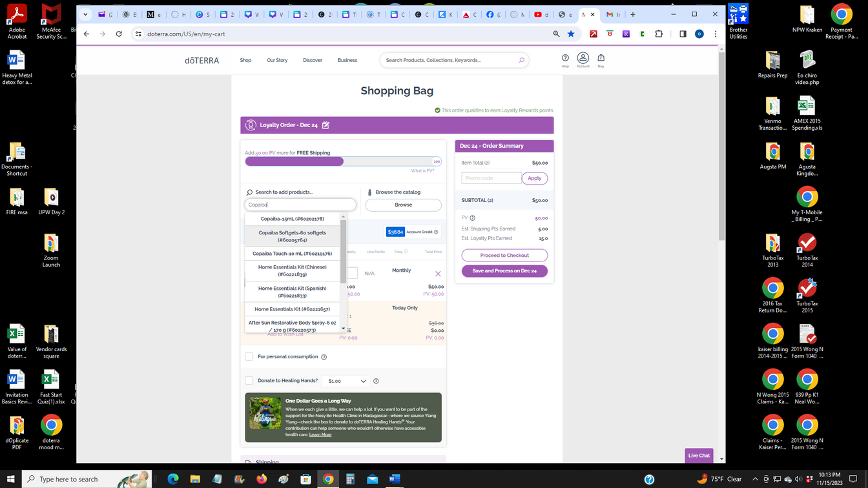Open Firefox from the taskbar
The height and width of the screenshot is (488, 868).
point(261,479)
